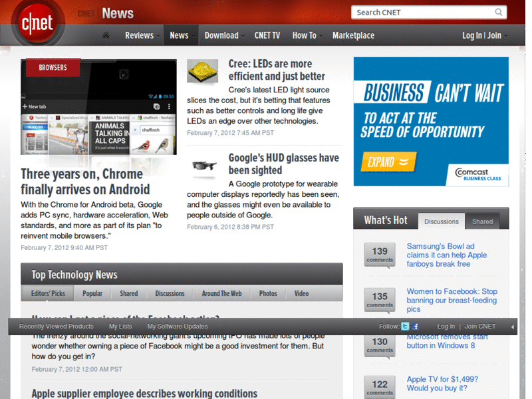The width and height of the screenshot is (532, 399).
Task: Click the search magnifier icon
Action: pyautogui.click(x=498, y=12)
